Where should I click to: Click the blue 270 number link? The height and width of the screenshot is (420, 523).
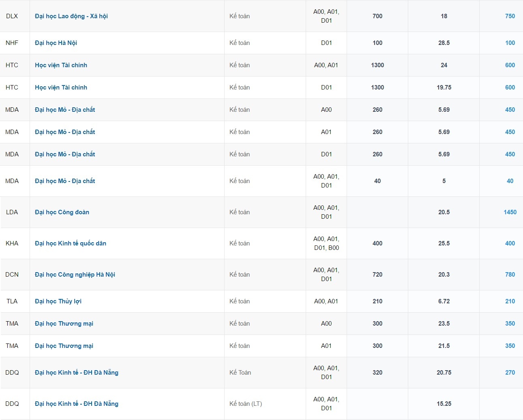pos(510,373)
